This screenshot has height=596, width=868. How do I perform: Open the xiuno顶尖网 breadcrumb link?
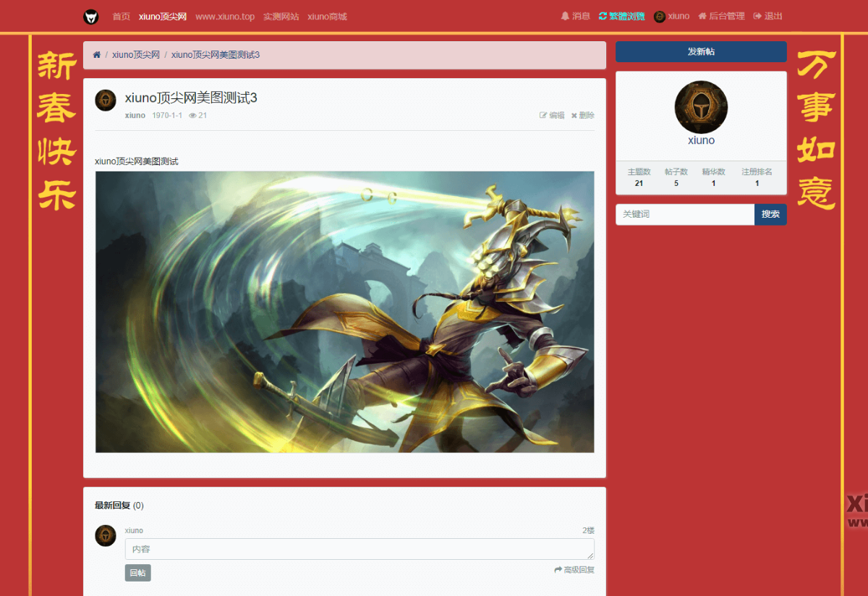[136, 55]
